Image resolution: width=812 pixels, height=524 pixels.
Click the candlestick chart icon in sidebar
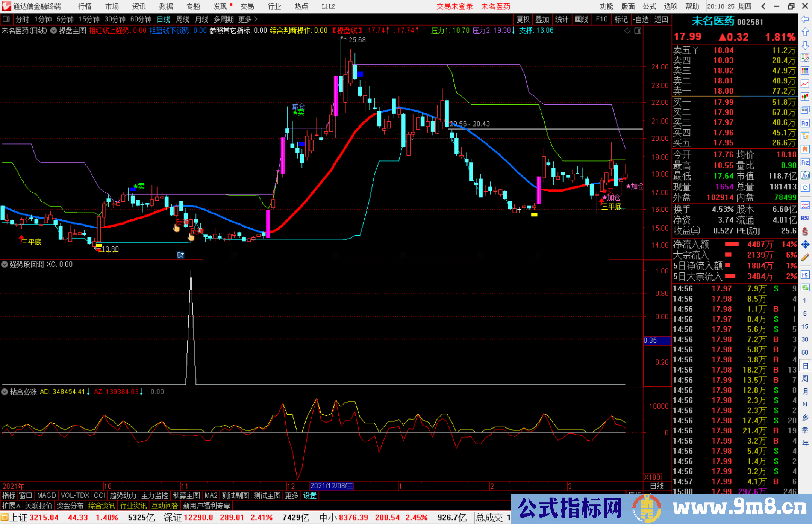805,97
